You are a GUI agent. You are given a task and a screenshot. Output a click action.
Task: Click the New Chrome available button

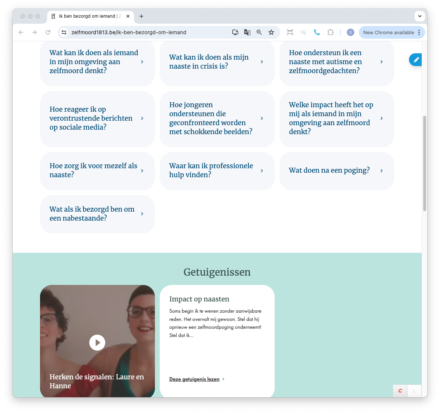[x=388, y=32]
